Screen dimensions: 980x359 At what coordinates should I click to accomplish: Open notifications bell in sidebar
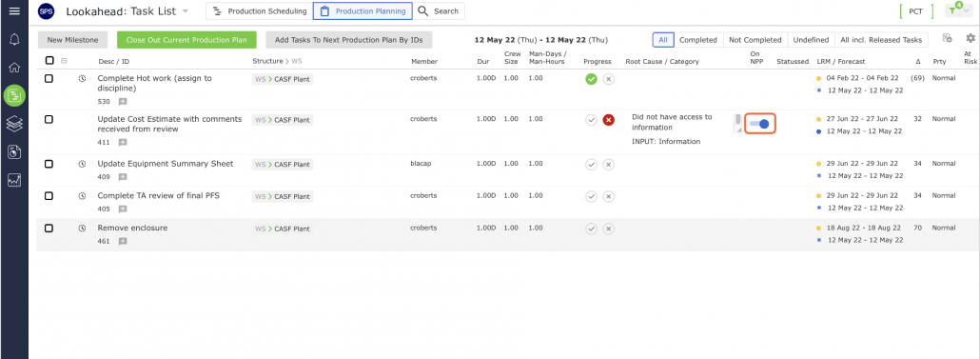[13, 39]
